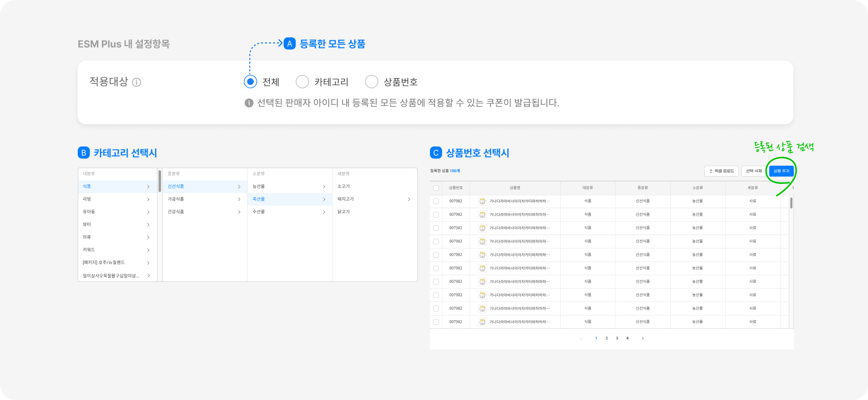Select the 카테고리 radio button
868x400 pixels.
click(302, 82)
